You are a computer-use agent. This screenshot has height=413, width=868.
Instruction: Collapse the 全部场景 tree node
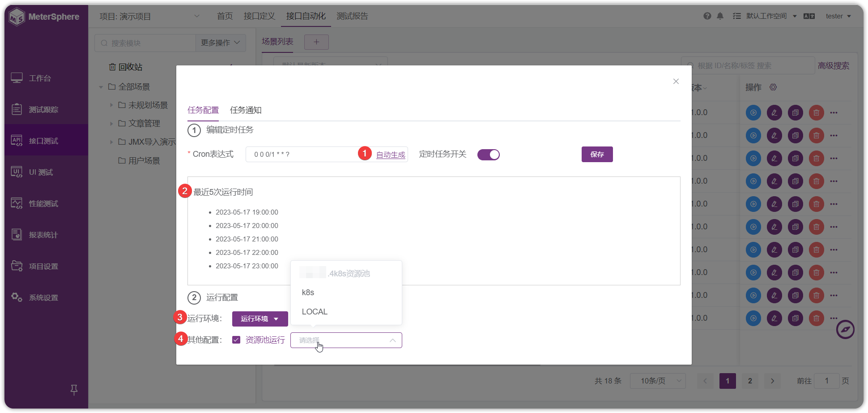coord(101,87)
